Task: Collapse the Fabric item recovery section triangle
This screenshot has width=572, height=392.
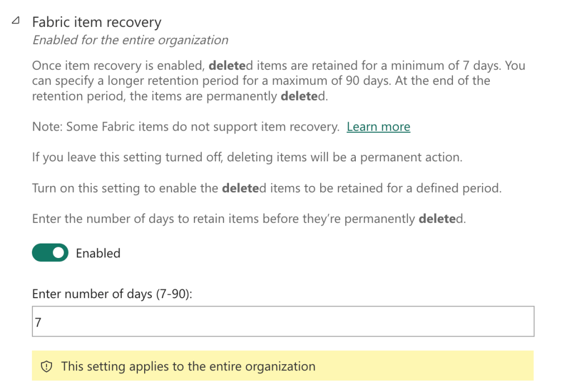Action: [16, 21]
